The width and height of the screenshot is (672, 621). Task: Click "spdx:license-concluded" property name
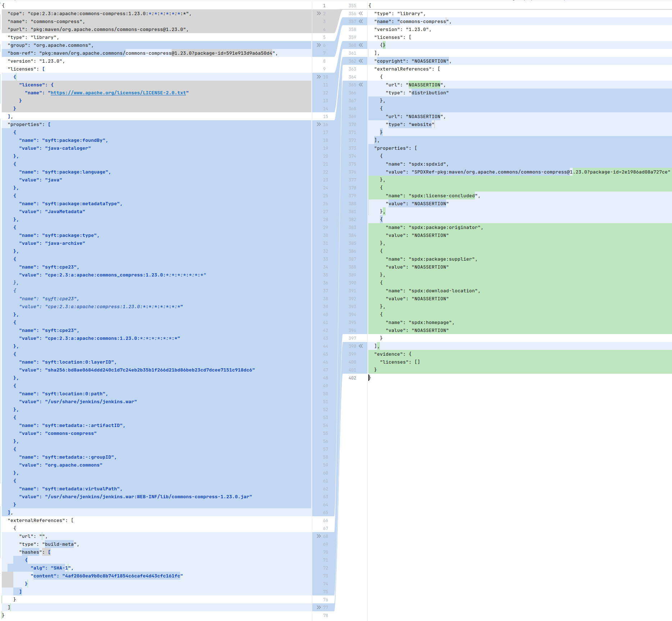coord(443,196)
